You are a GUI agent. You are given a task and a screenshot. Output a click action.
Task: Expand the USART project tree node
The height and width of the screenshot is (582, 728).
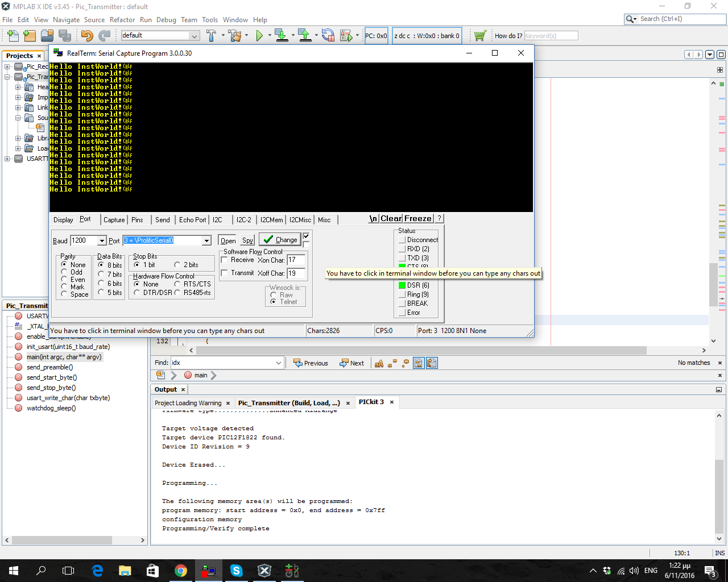click(7, 159)
